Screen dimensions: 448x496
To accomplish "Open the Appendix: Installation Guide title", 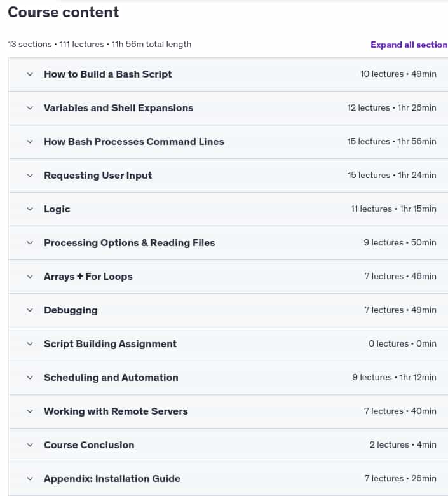I will click(112, 479).
